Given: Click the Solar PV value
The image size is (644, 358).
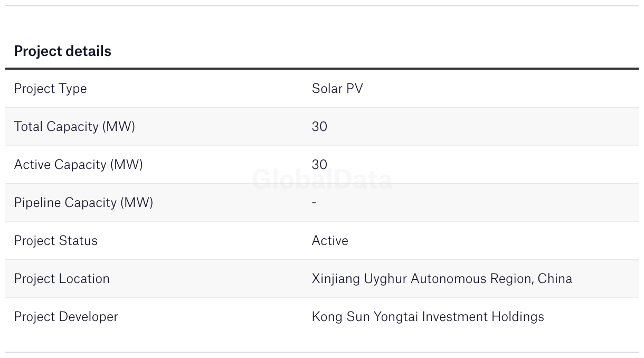Looking at the screenshot, I should coord(337,89).
